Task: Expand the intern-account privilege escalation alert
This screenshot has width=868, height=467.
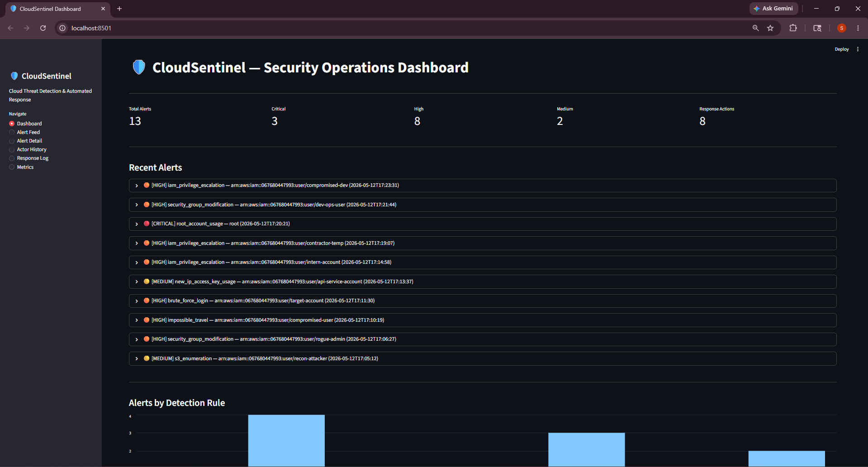Action: [x=483, y=262]
